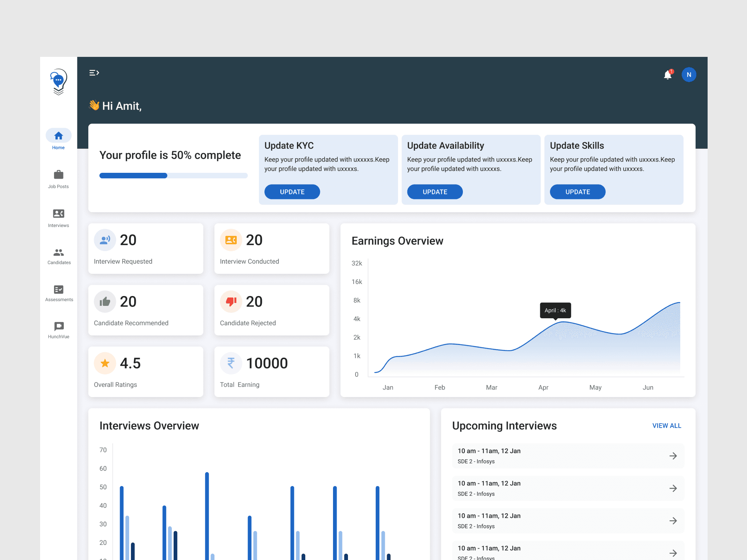747x560 pixels.
Task: Click the notification bell icon
Action: (667, 75)
